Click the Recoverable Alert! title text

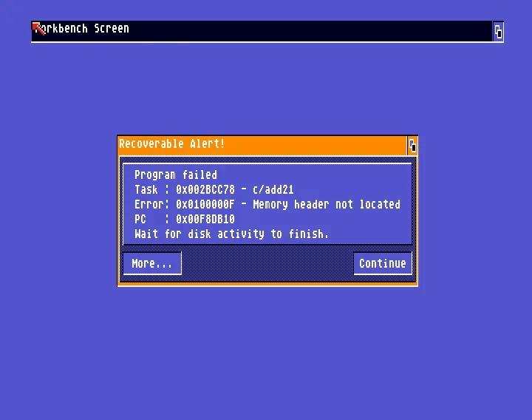pos(171,143)
